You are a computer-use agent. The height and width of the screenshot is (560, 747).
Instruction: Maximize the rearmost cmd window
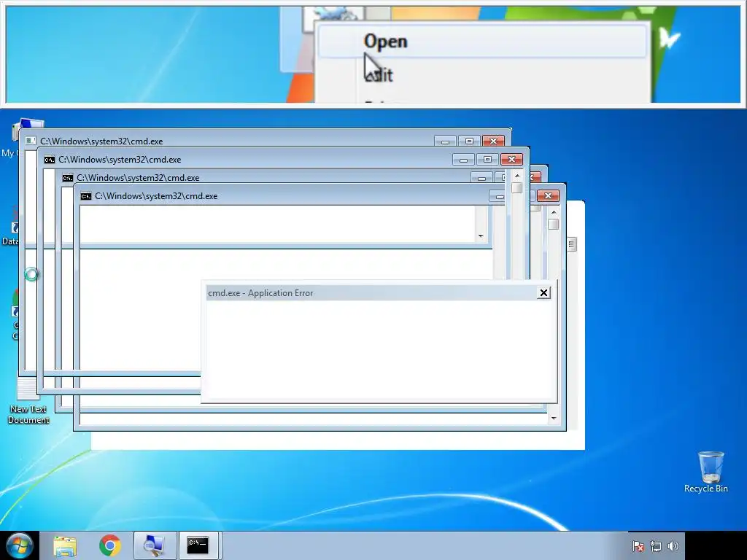[x=469, y=141]
